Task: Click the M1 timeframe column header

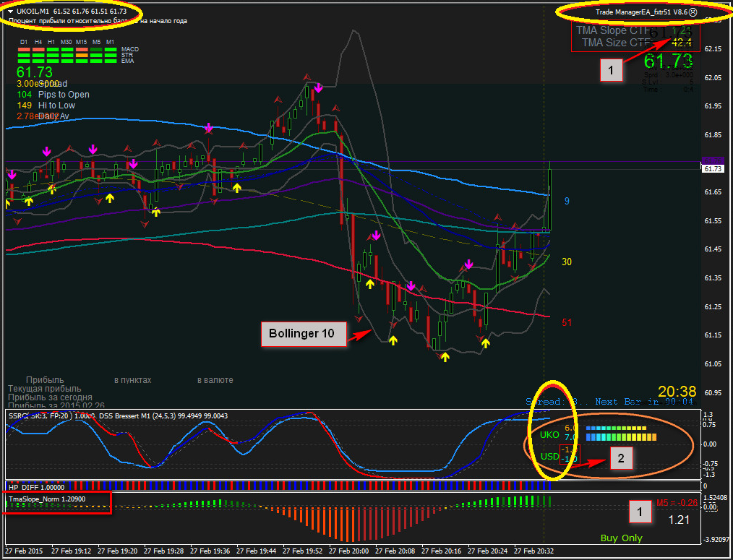Action: pos(111,42)
